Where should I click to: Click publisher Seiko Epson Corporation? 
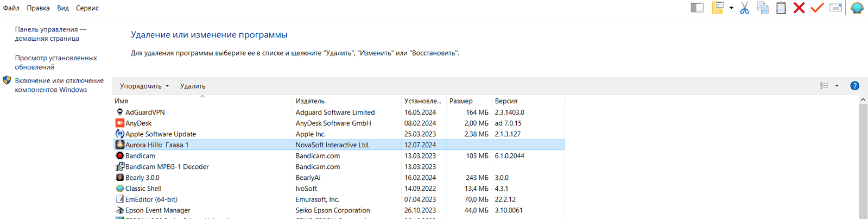(x=333, y=210)
